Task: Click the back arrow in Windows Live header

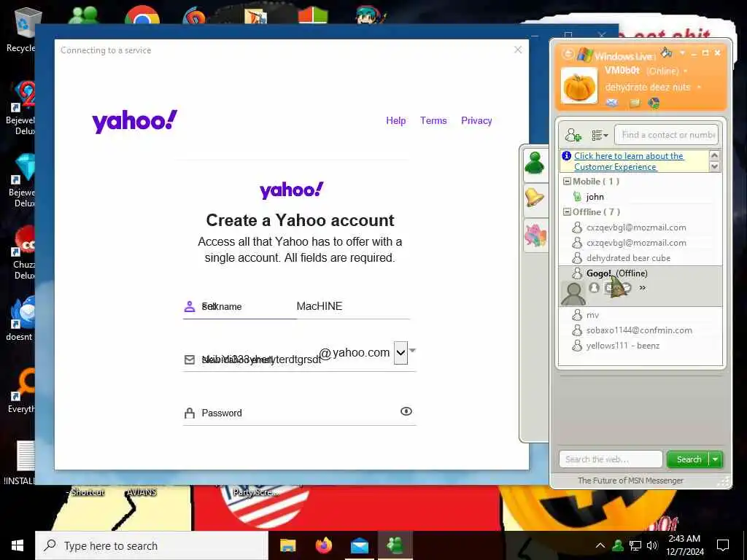Action: [x=568, y=54]
